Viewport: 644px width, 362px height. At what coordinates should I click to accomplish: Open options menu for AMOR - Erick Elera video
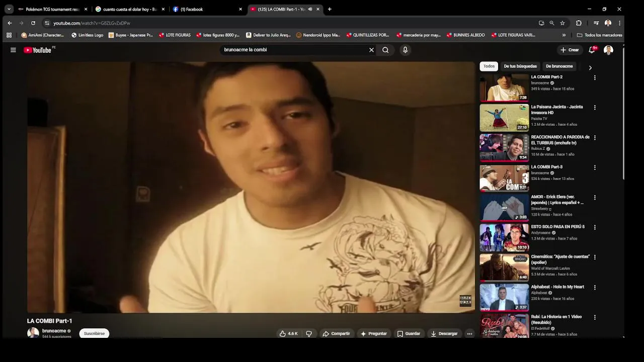pos(595,197)
